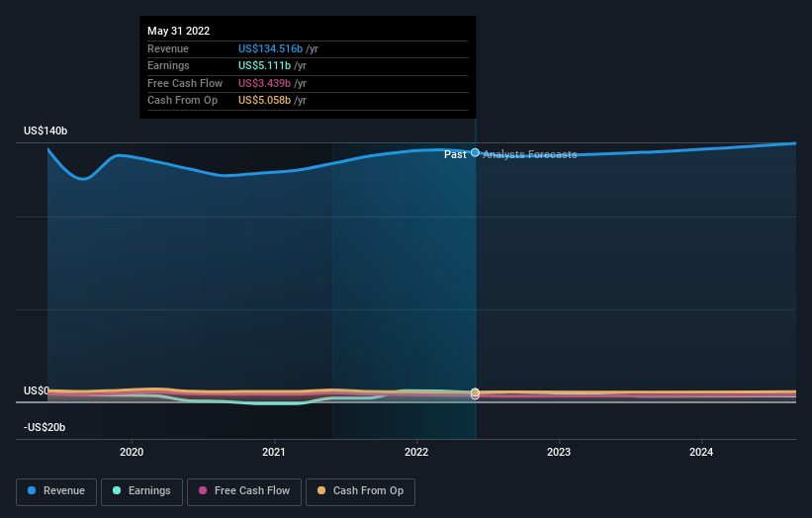Toggle the Earnings series legend button
This screenshot has height=518, width=812.
(x=141, y=491)
